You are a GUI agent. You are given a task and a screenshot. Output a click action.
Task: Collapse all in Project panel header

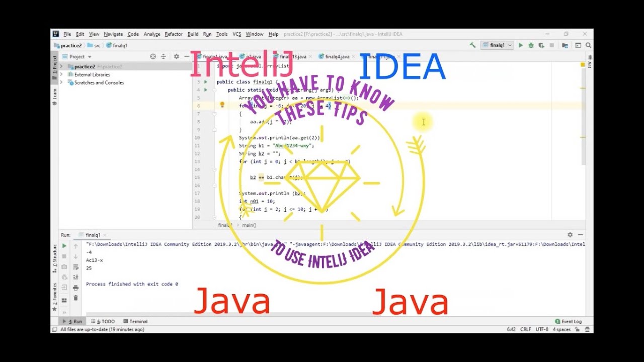pos(163,57)
